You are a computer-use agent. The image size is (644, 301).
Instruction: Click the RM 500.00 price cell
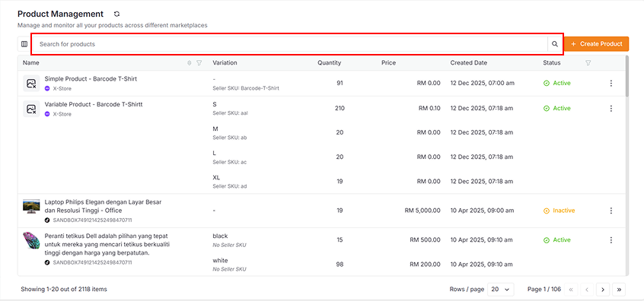(425, 240)
